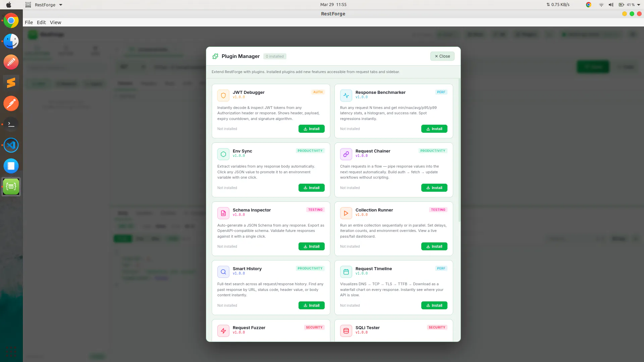Click the 'SQLi Tester' plugin name
This screenshot has width=644, height=362.
pyautogui.click(x=368, y=328)
